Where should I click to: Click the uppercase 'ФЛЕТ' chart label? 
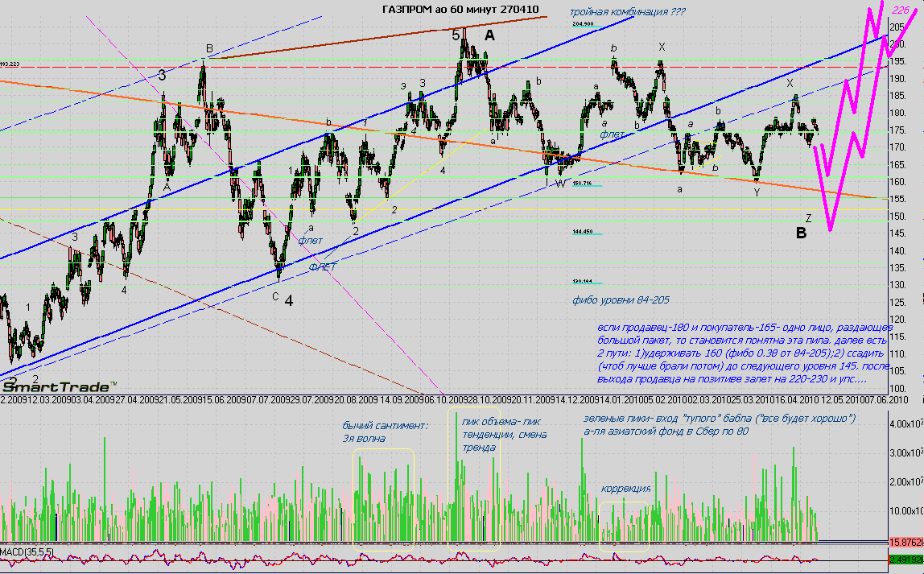tap(322, 267)
